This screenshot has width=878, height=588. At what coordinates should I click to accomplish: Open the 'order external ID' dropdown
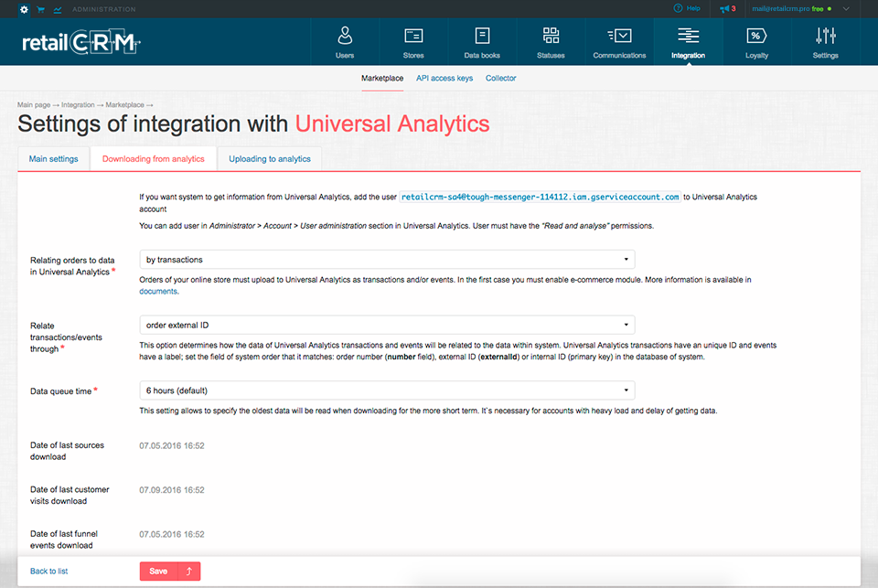(387, 325)
